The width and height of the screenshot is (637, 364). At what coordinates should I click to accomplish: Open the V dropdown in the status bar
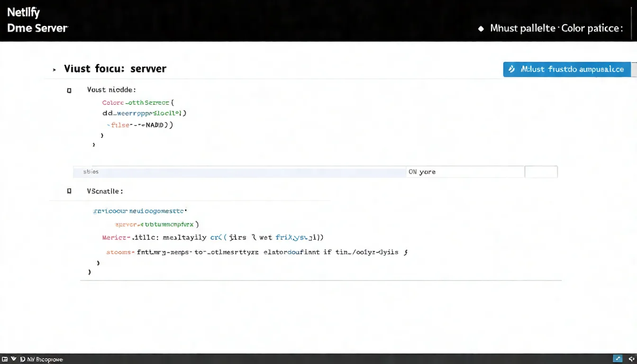13,359
